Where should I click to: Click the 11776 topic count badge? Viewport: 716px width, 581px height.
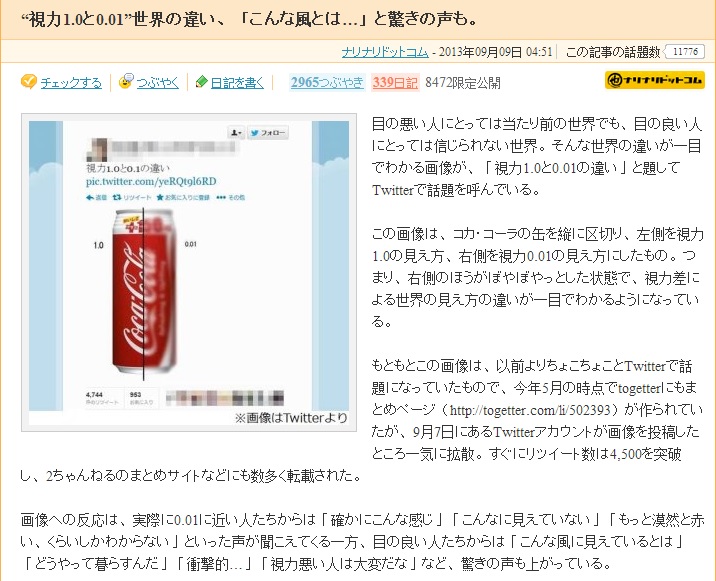tap(686, 51)
